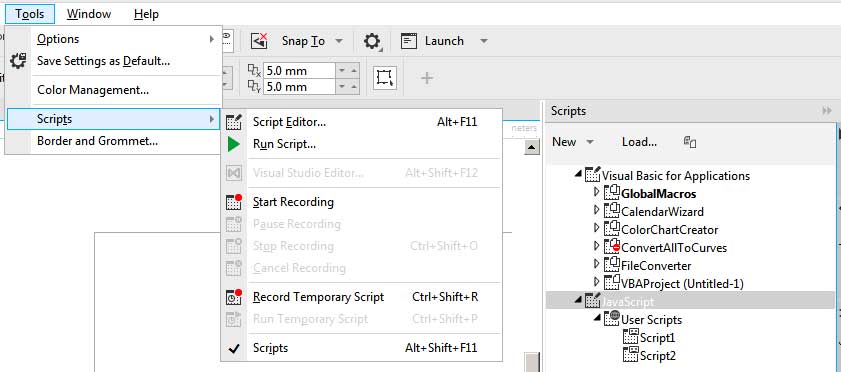Click the Launch button label
Viewport: 841px width, 372px height.
[444, 41]
